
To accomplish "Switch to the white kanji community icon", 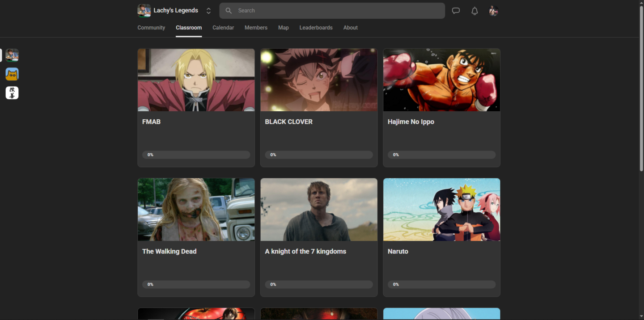I will (x=12, y=93).
